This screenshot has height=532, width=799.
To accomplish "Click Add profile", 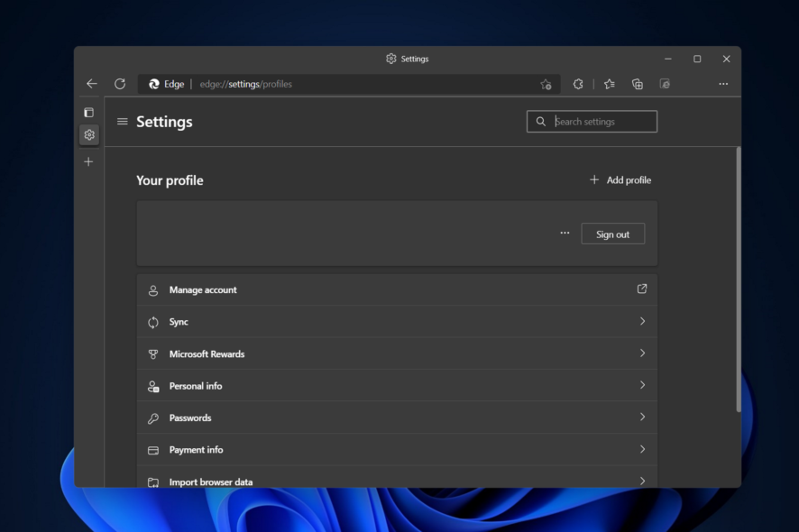I will (620, 179).
